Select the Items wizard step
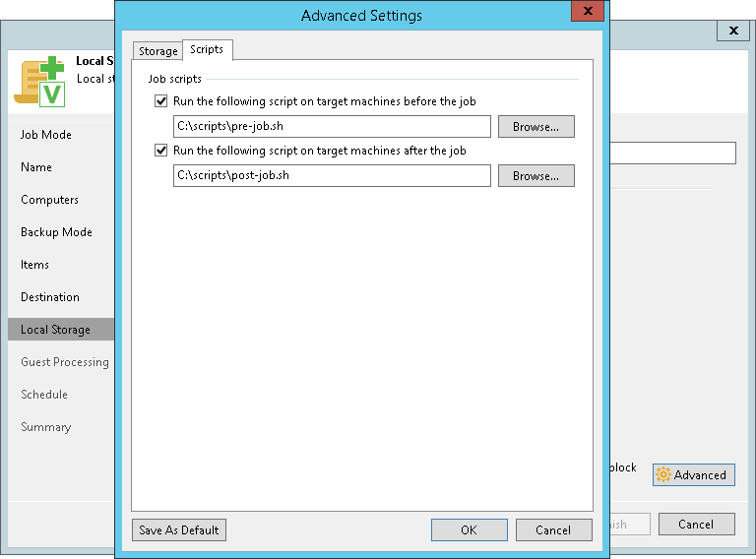 click(34, 265)
